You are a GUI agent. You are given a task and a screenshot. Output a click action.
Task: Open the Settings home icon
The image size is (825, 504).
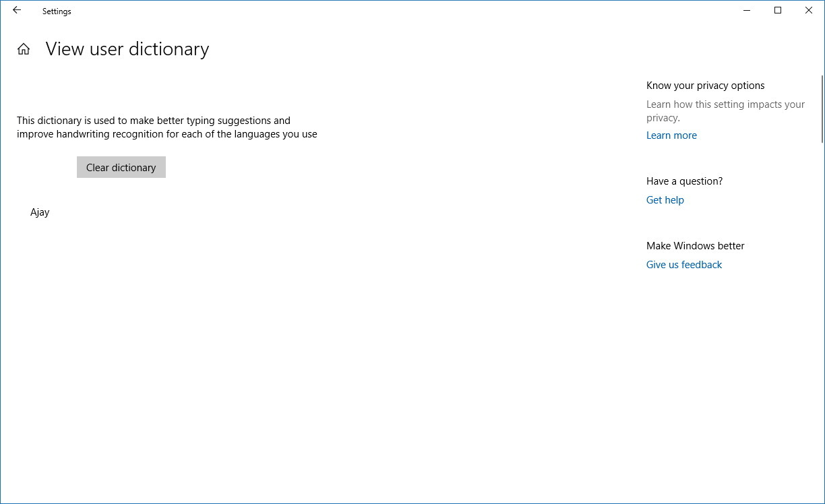[x=24, y=49]
